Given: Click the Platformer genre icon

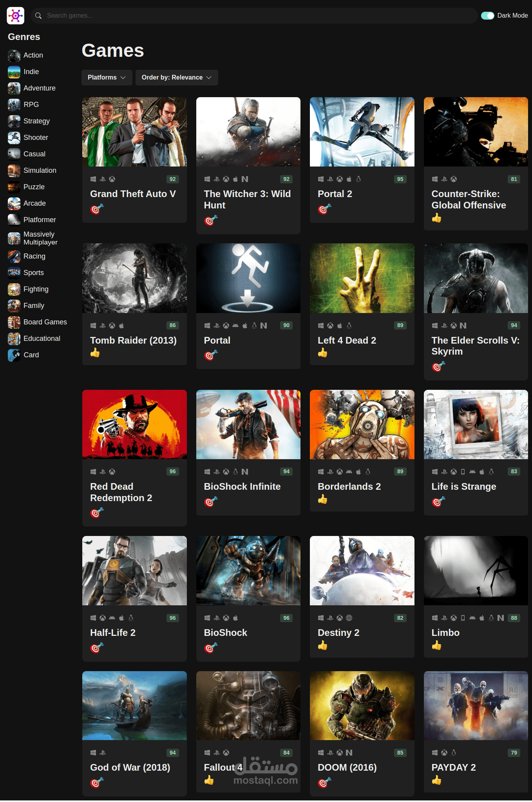Looking at the screenshot, I should [14, 220].
